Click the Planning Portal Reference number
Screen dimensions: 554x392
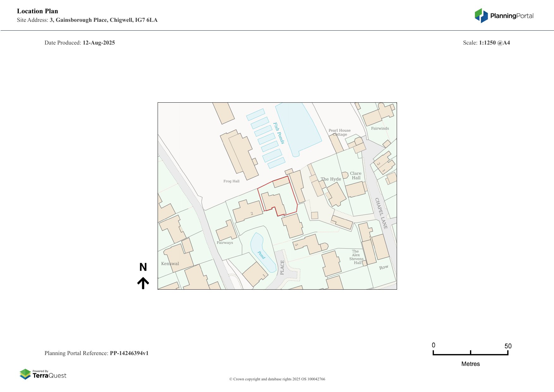129,353
